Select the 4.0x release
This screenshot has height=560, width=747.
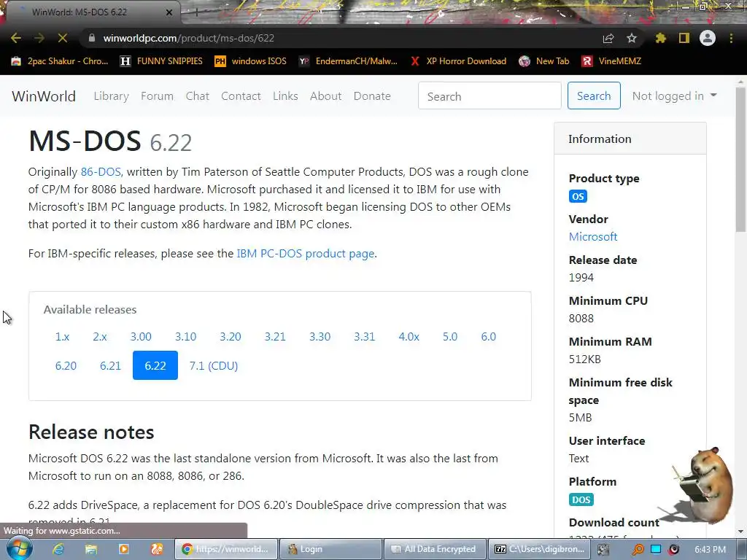click(409, 337)
